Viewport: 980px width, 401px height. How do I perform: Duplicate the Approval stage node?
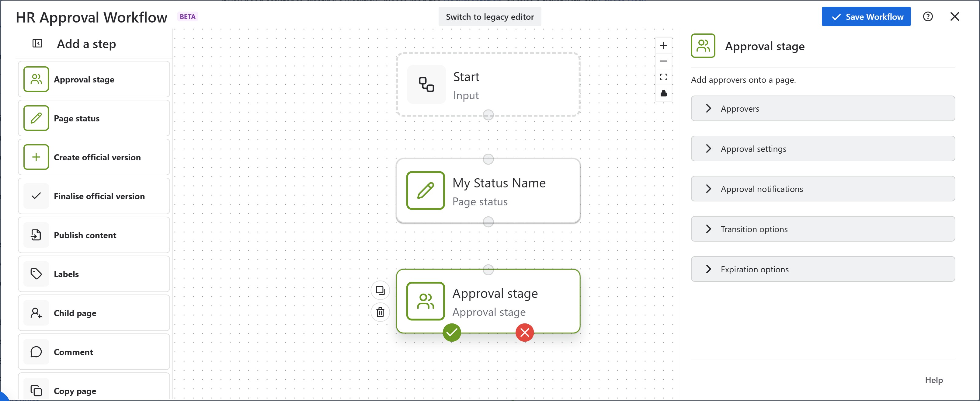[x=380, y=291]
